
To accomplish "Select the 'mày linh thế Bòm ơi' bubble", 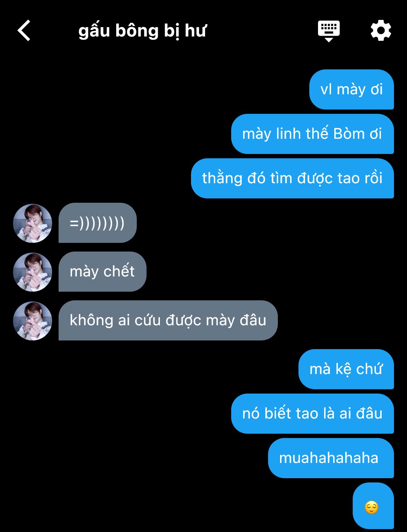I will click(x=312, y=134).
